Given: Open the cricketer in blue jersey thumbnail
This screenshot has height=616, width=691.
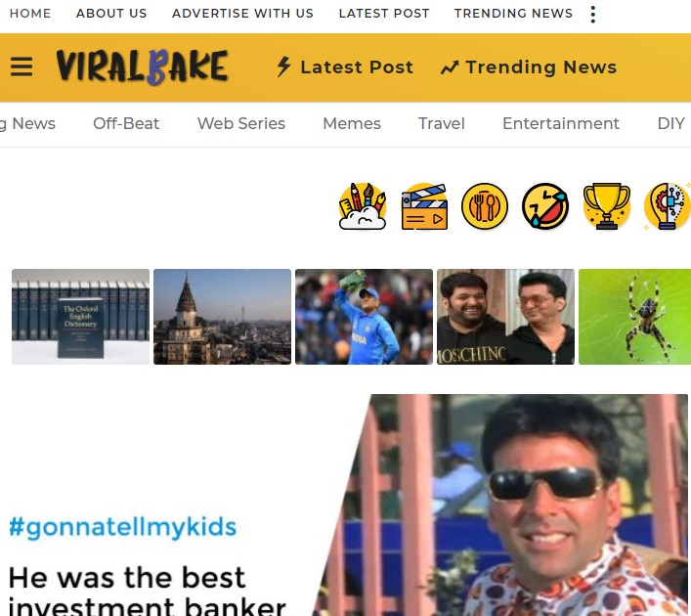Looking at the screenshot, I should 364,317.
